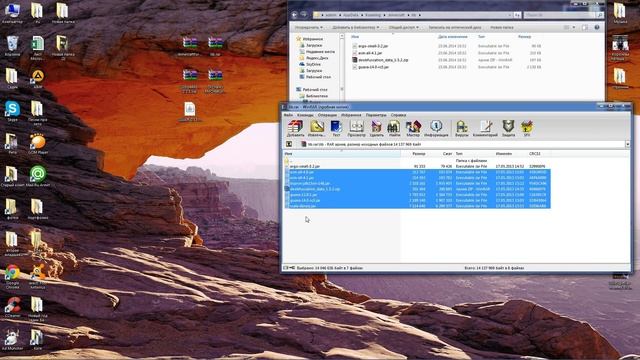Viewport: 640px width, 360px height.
Task: Go up one level via WinRAR address-bar button
Action: [289, 144]
